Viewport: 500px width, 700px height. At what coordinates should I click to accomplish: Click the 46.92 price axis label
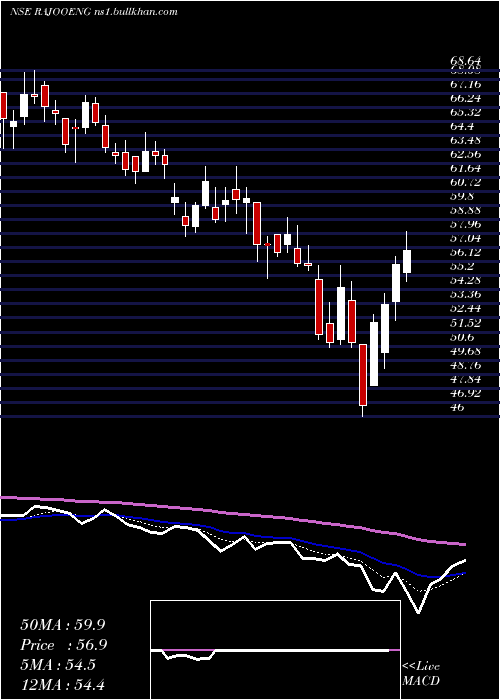(465, 393)
